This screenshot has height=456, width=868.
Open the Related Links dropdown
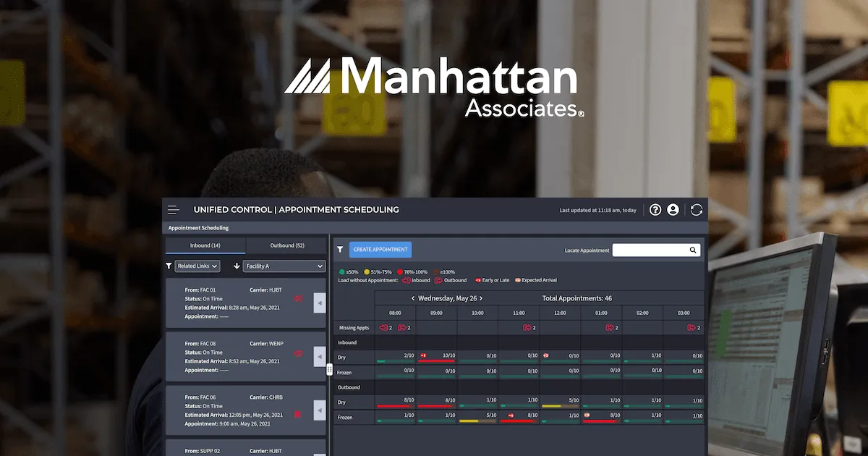click(x=197, y=266)
